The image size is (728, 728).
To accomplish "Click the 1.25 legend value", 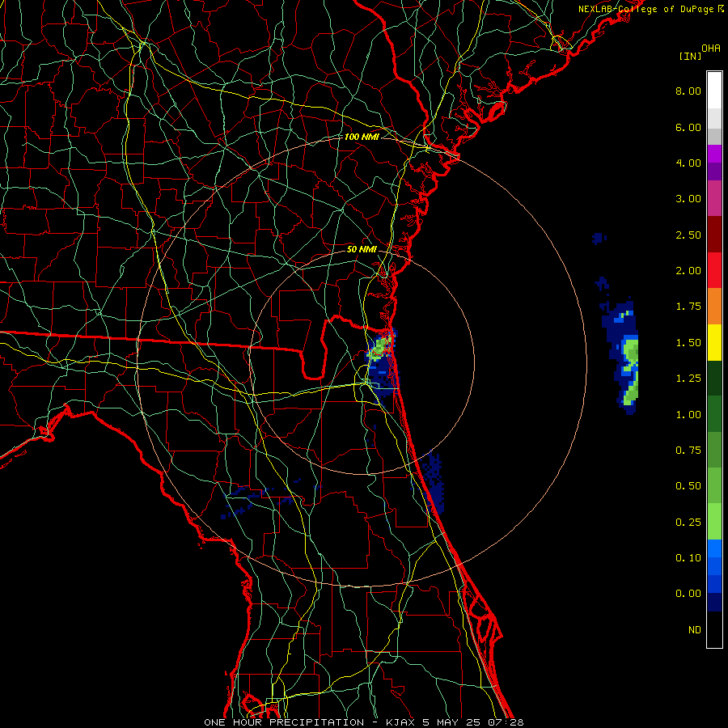I will (688, 379).
